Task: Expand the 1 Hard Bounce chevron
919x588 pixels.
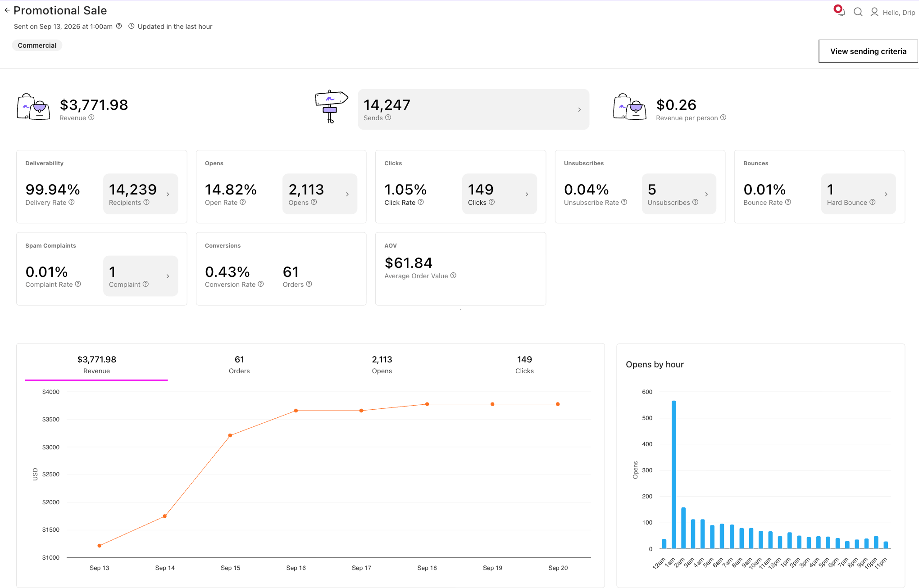Action: (x=886, y=194)
